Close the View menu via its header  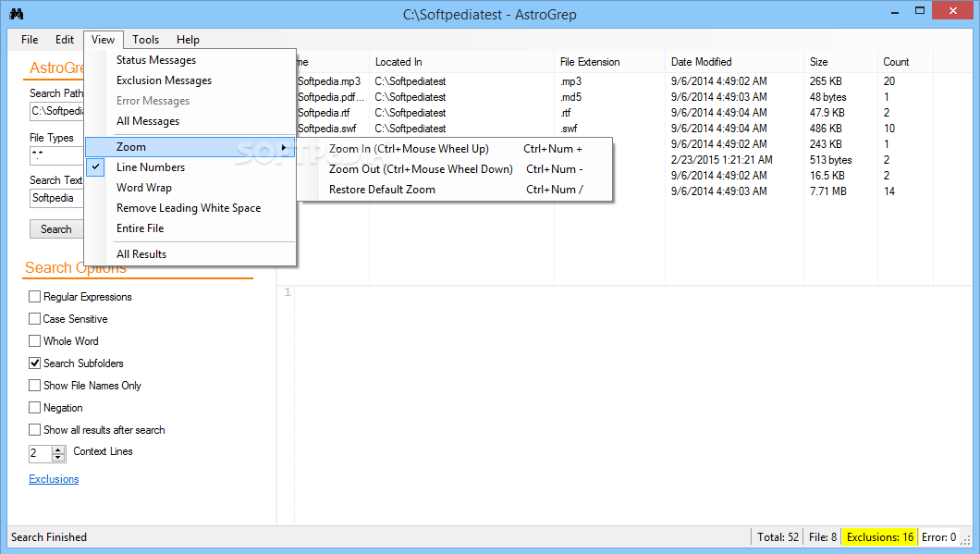point(104,40)
